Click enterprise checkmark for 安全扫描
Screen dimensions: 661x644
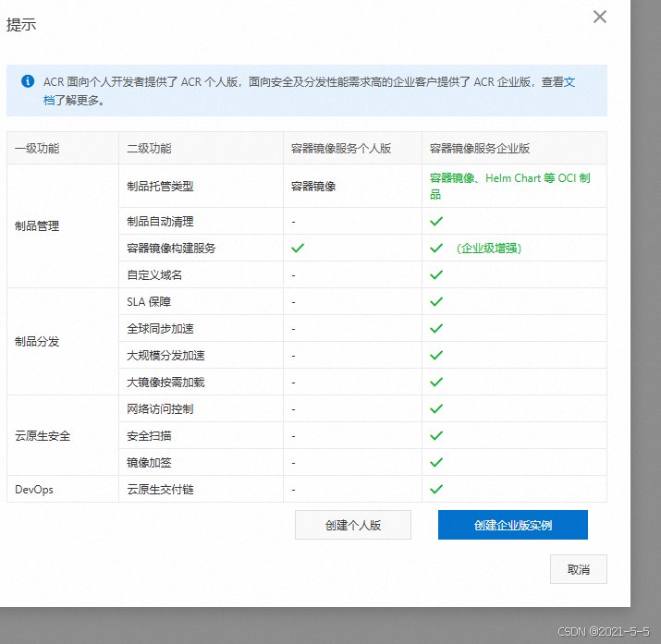click(436, 435)
